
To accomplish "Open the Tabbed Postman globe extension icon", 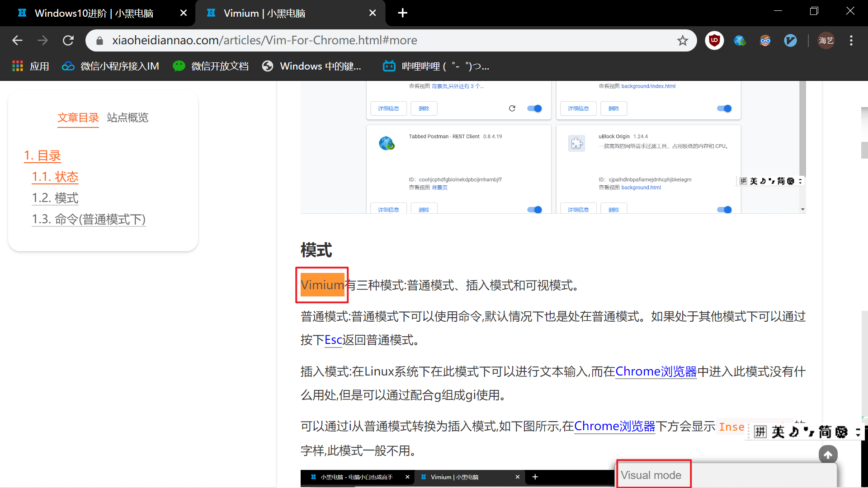I will 740,41.
